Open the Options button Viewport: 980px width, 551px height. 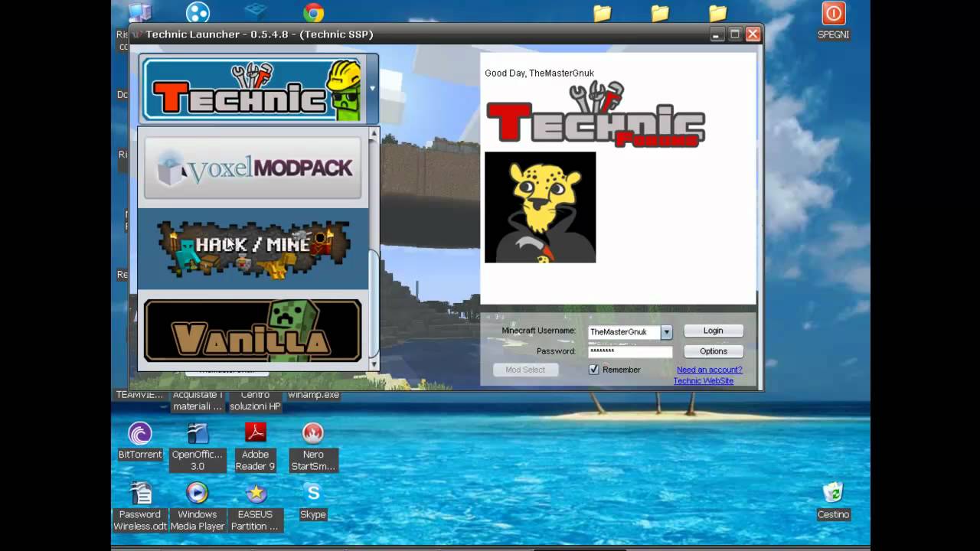(x=713, y=351)
